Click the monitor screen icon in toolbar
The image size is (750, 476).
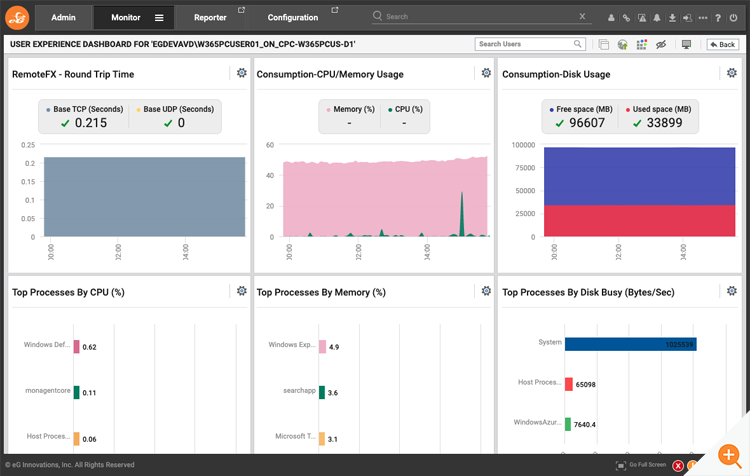(x=686, y=44)
